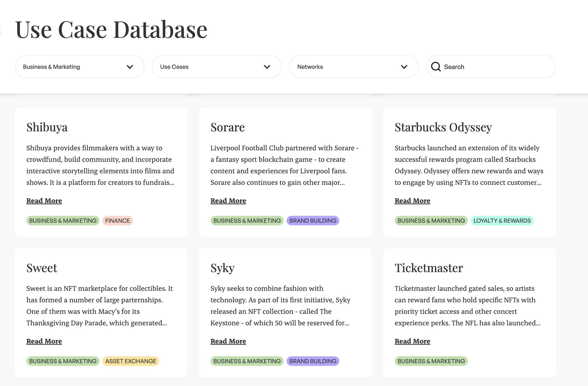Select the Finance tag on Shibuya card
Viewport: 588px width, 386px height.
118,220
